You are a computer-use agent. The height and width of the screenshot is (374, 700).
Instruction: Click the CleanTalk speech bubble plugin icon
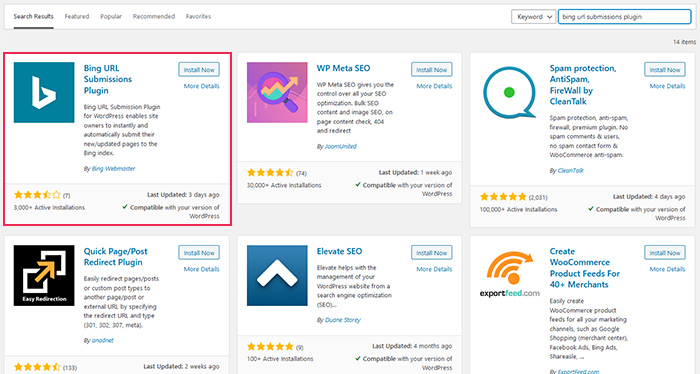509,92
